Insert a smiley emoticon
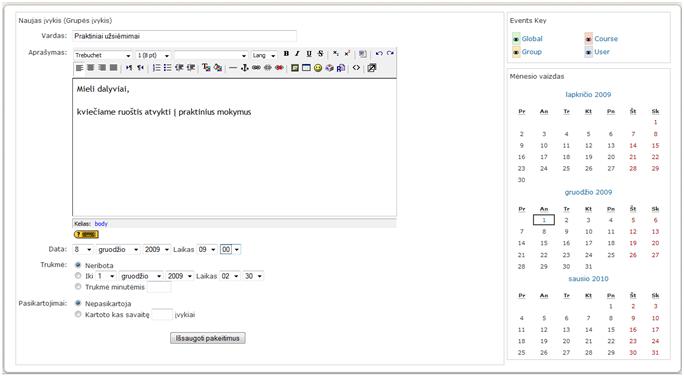Screen dimensions: 684x377 318,68
